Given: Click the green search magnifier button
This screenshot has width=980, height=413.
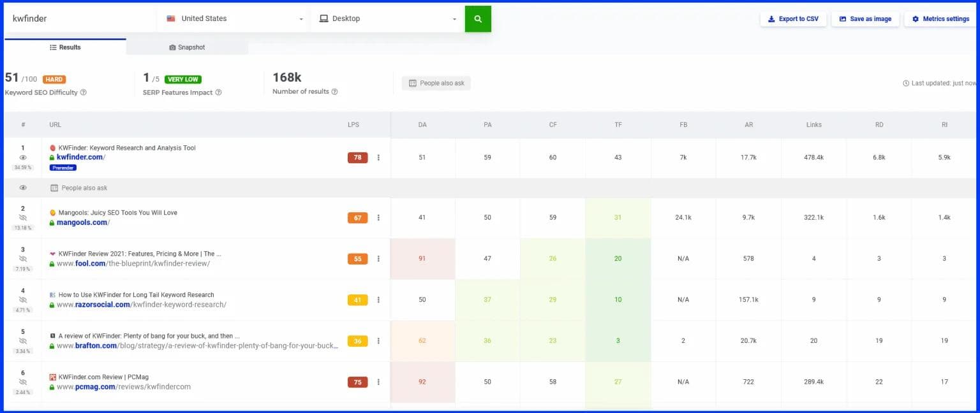Looking at the screenshot, I should [478, 19].
